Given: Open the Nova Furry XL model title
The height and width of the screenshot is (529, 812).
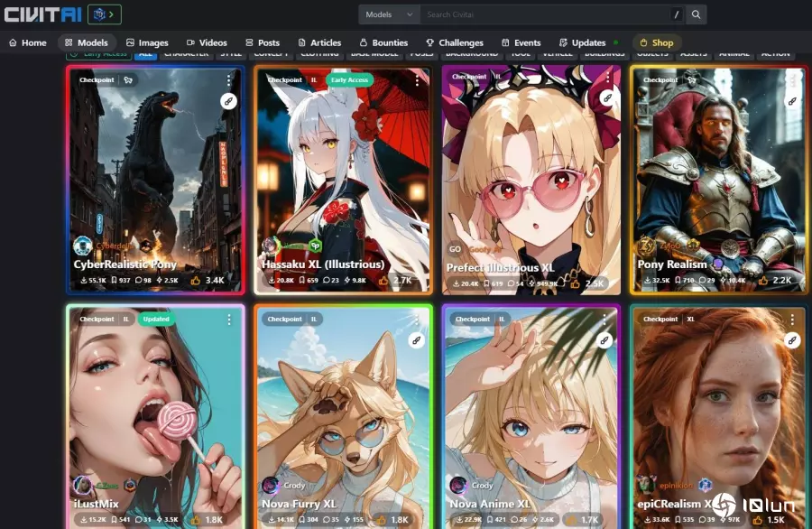Looking at the screenshot, I should [x=299, y=504].
